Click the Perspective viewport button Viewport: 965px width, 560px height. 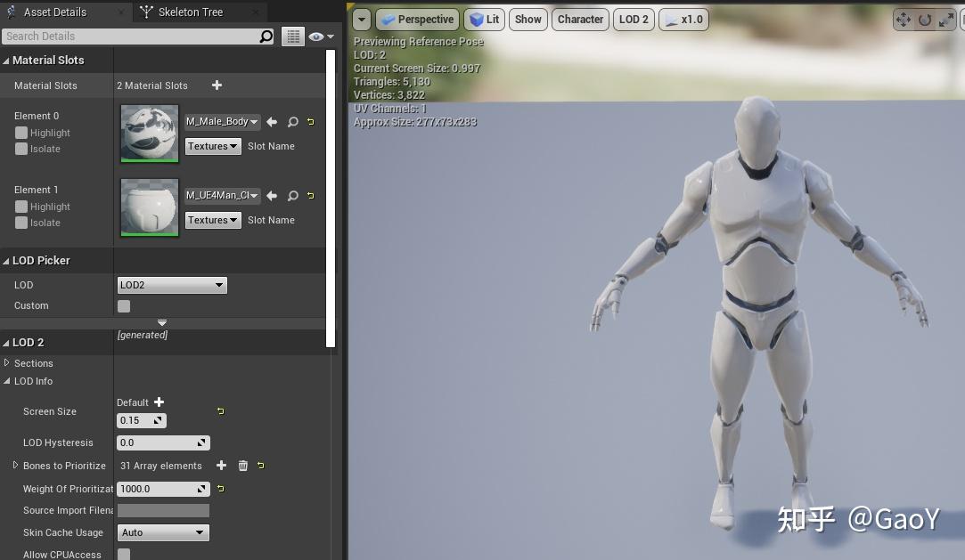[417, 19]
